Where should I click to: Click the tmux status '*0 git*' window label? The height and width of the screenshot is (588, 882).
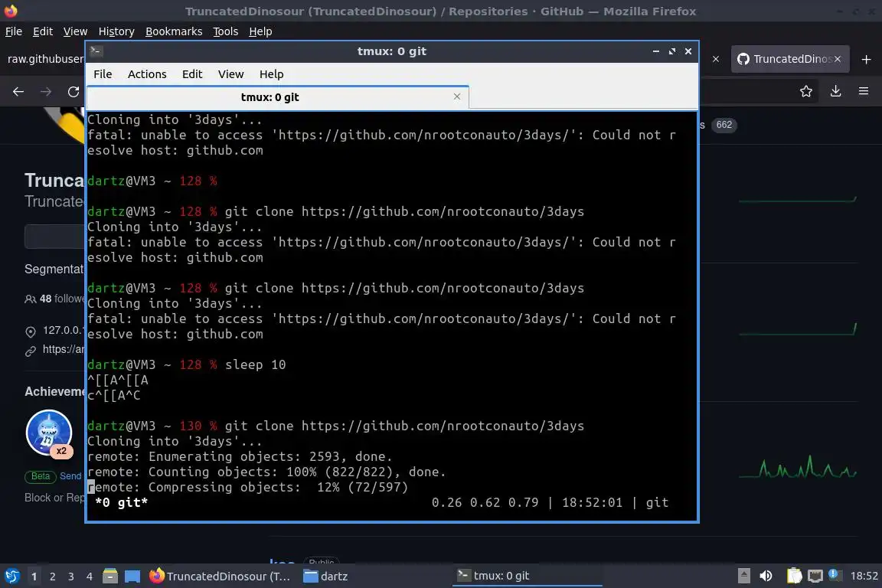click(x=122, y=502)
